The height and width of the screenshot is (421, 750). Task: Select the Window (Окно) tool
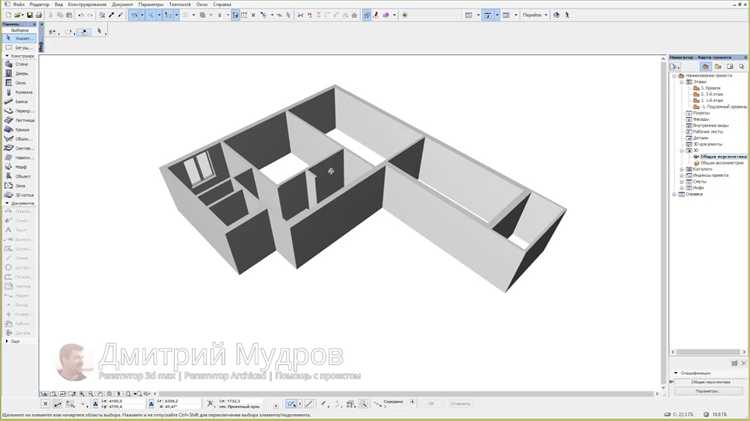click(x=19, y=83)
